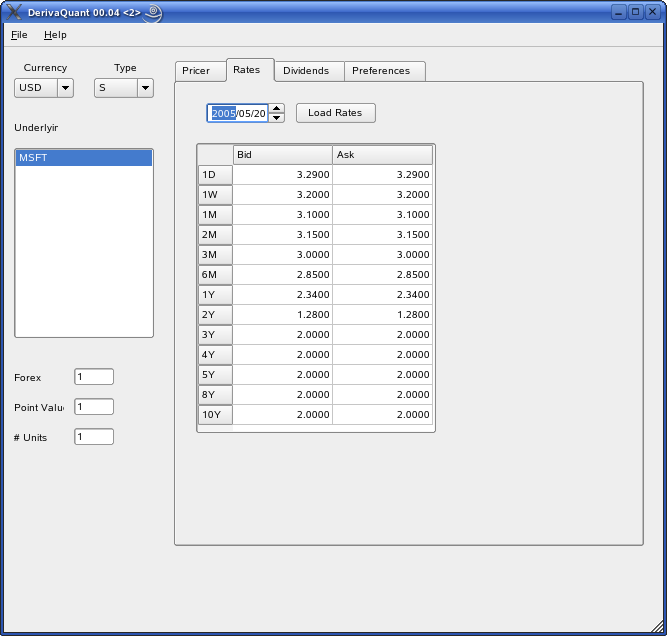Select the 1D row header
Image resolution: width=667 pixels, height=636 pixels.
(215, 175)
